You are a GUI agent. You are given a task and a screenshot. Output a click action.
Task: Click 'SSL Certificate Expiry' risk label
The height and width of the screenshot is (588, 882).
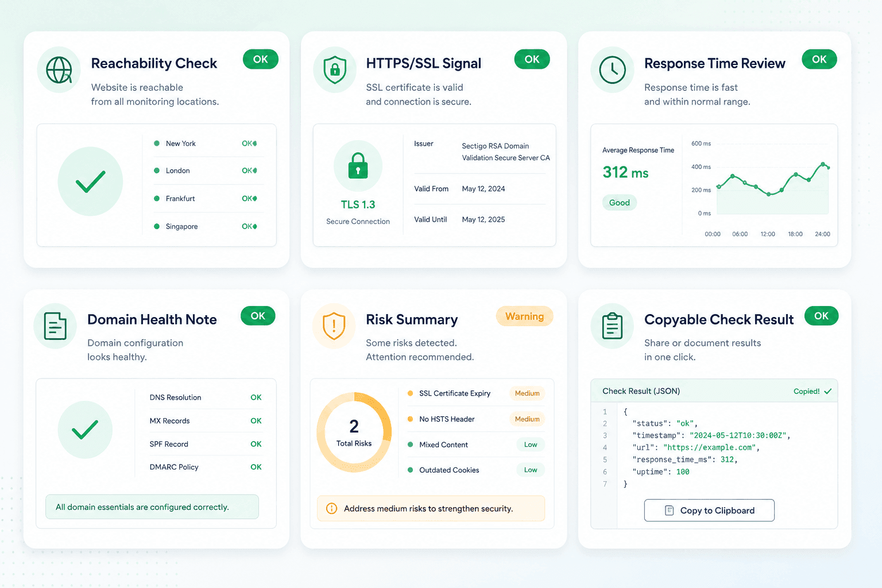(455, 393)
